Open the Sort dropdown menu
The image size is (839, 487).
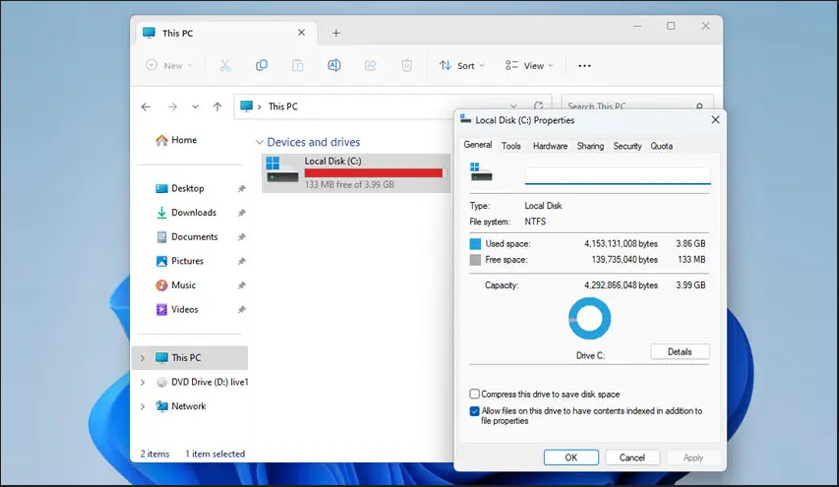click(461, 66)
